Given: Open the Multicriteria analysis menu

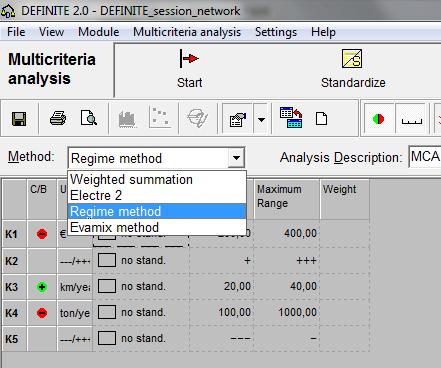Looking at the screenshot, I should tap(187, 32).
